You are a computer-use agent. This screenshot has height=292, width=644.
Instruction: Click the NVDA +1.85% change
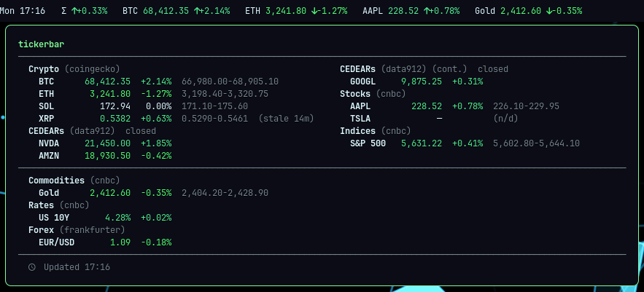pyautogui.click(x=156, y=143)
